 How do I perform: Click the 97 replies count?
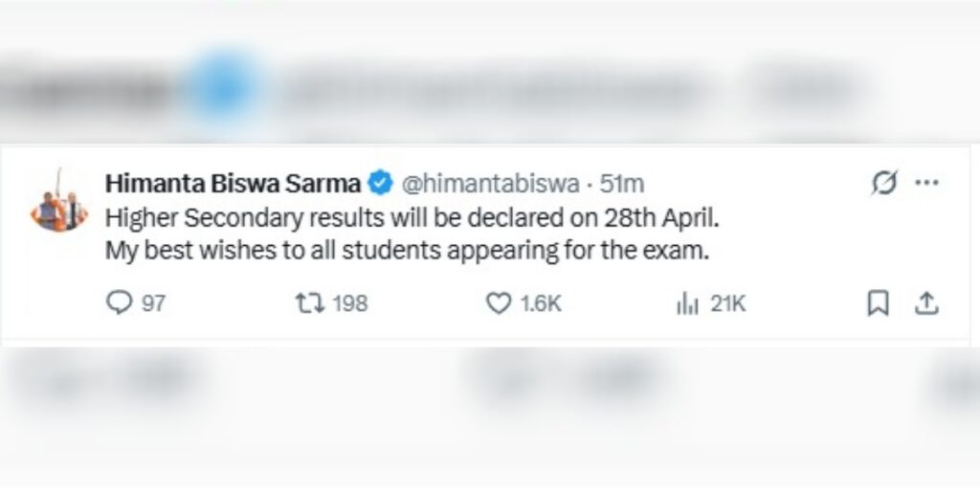coord(153,303)
